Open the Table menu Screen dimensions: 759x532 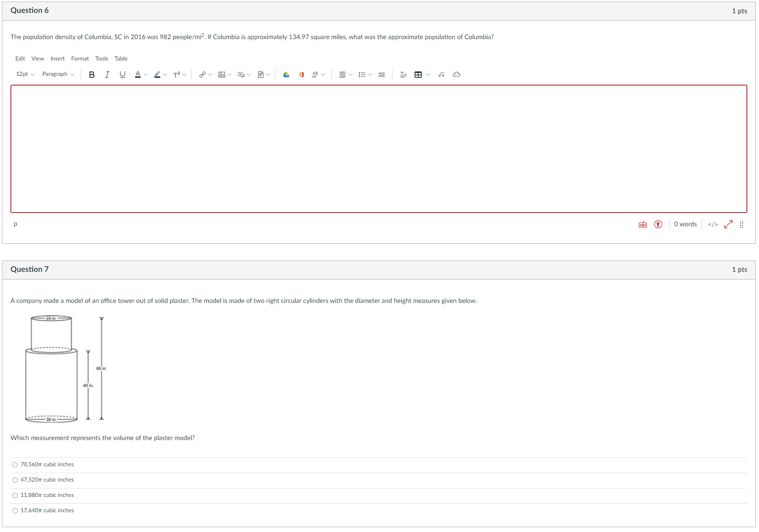[x=121, y=58]
